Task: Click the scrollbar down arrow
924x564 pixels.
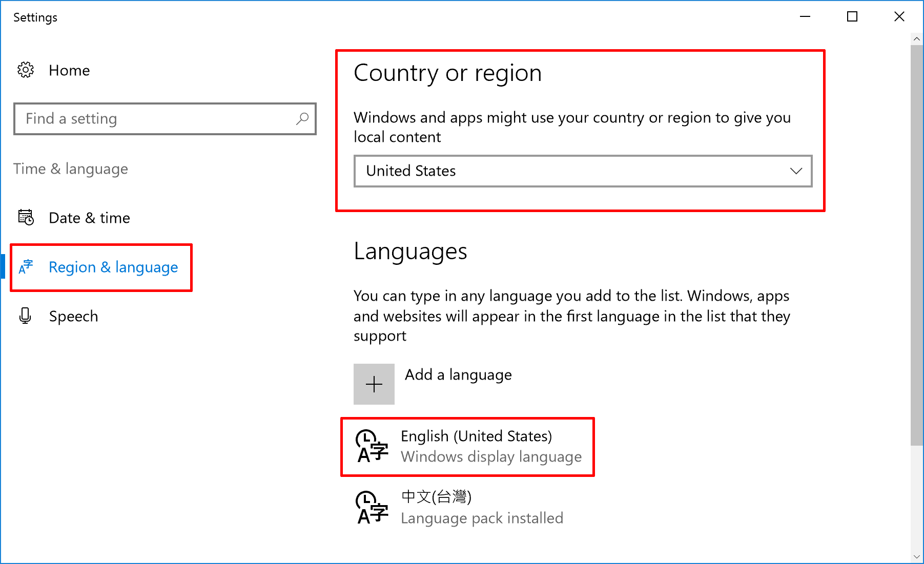Action: click(916, 557)
